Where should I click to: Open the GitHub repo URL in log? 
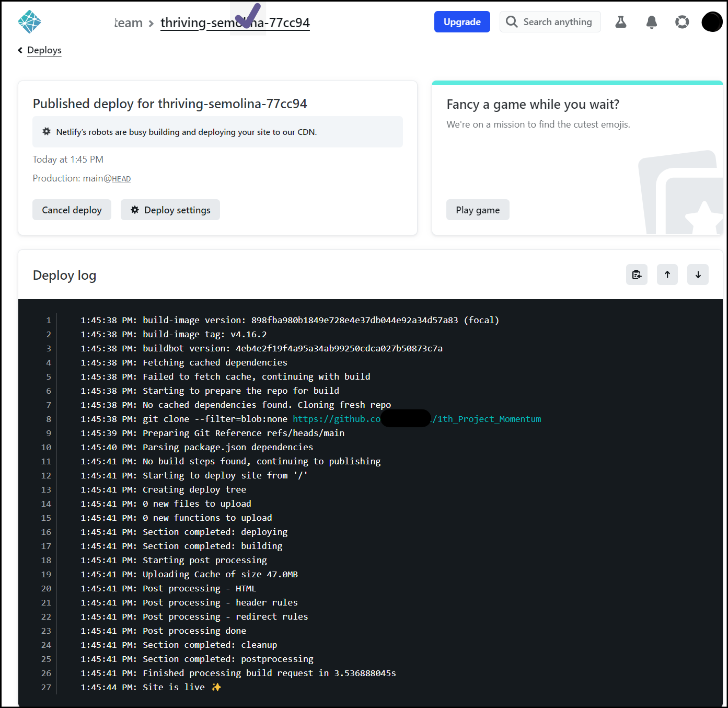click(417, 419)
